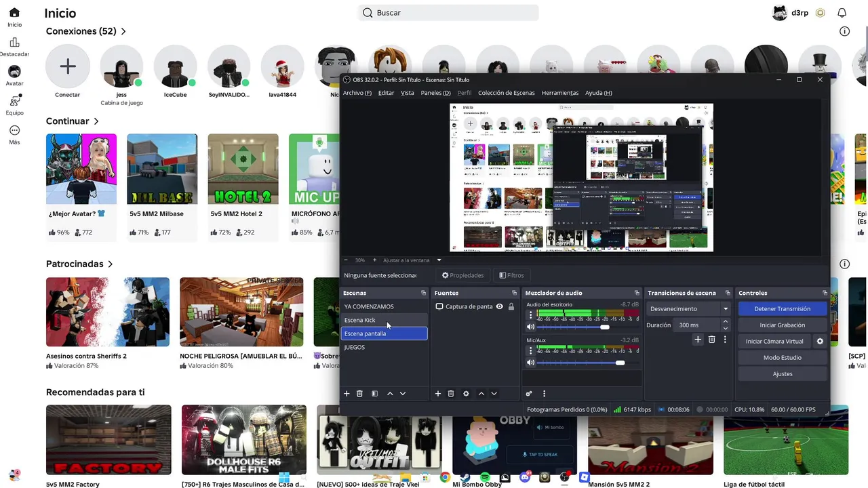Open virtual camera settings gear
This screenshot has height=488, width=868.
click(820, 342)
